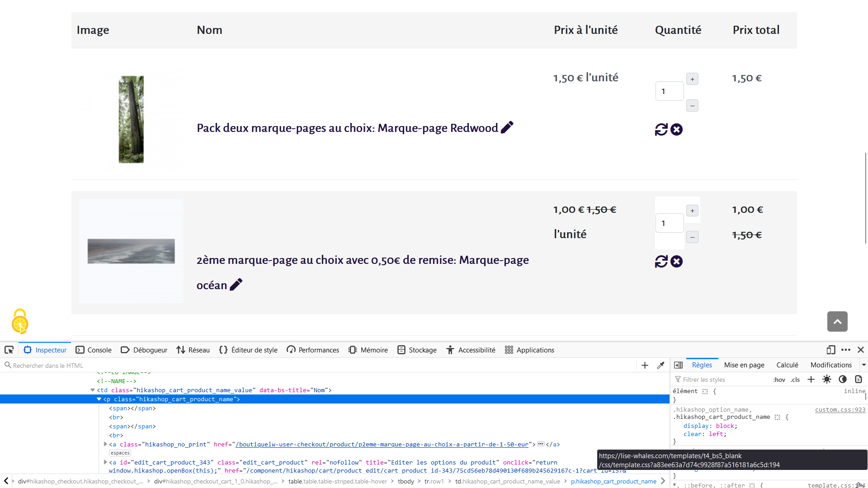Expand the hikashop_no_print anchor node
868x488 pixels.
point(105,445)
